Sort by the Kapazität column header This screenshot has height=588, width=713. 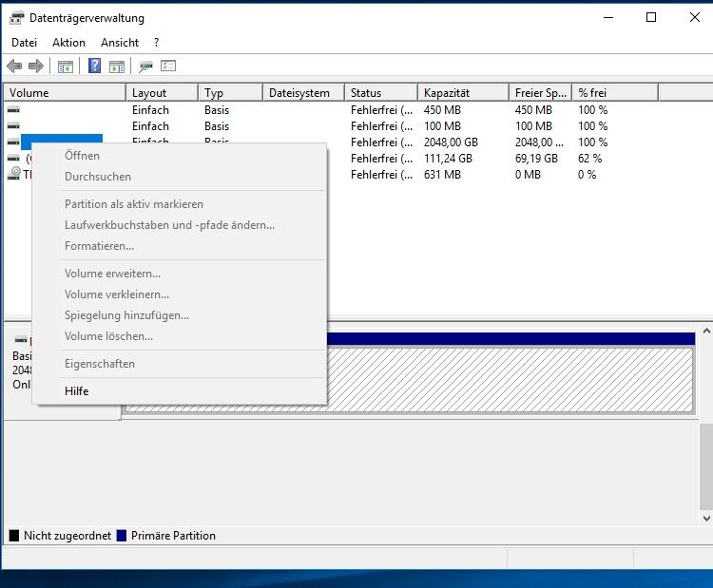[x=463, y=93]
